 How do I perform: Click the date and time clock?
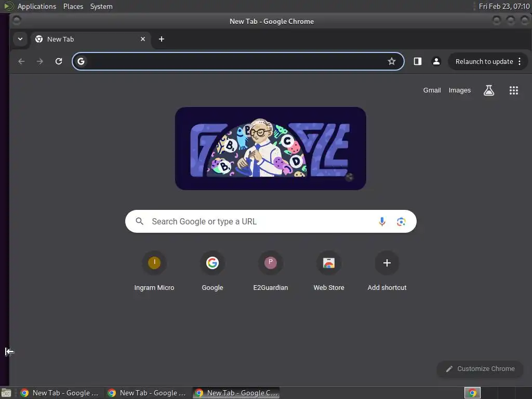click(x=504, y=6)
